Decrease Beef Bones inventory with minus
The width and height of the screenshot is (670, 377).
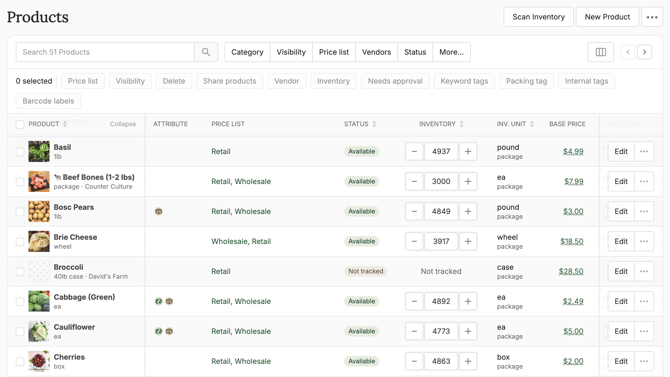414,181
